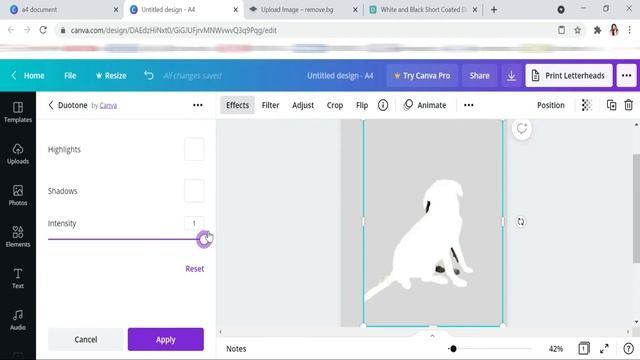Click the undo arrow icon
This screenshot has width=640, height=360.
point(149,76)
